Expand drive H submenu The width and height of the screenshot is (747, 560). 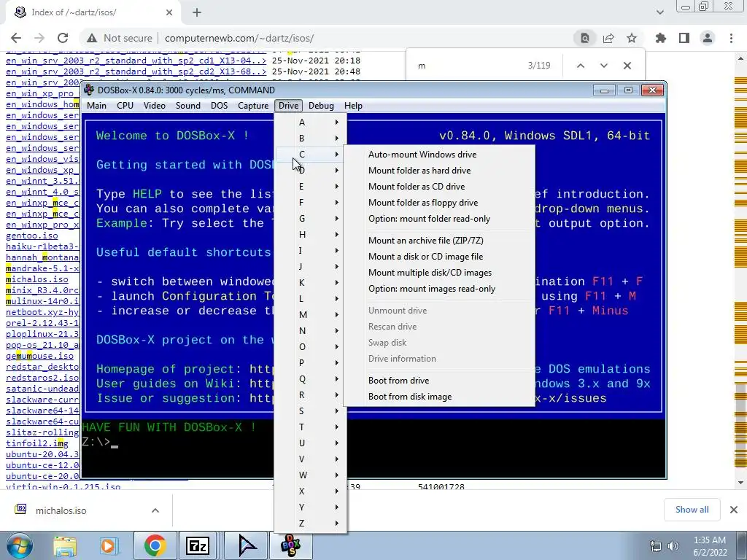pyautogui.click(x=310, y=235)
